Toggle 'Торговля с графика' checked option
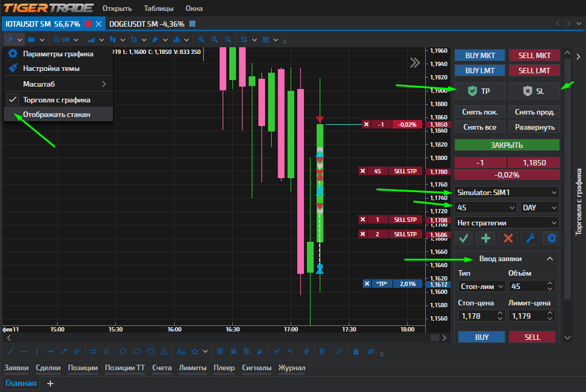The height and width of the screenshot is (392, 586). coord(58,100)
